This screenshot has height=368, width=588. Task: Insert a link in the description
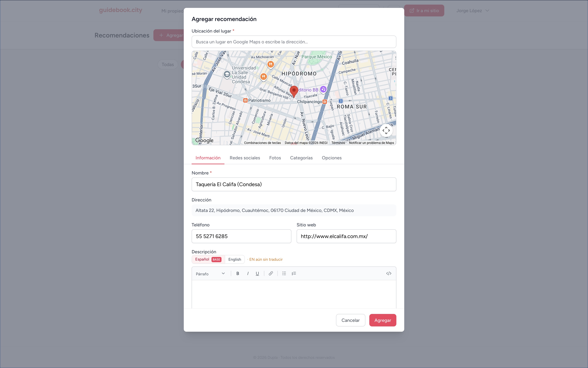(x=271, y=274)
